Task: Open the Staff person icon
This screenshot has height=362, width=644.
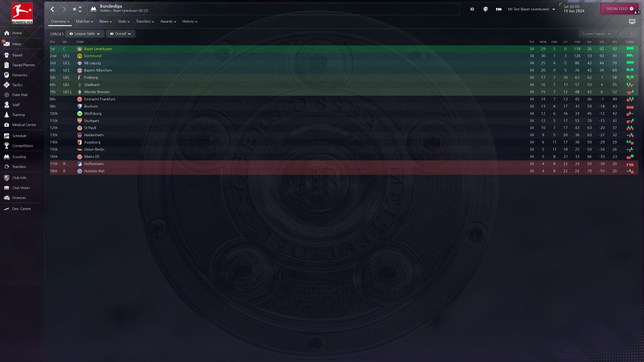Action: tap(7, 105)
